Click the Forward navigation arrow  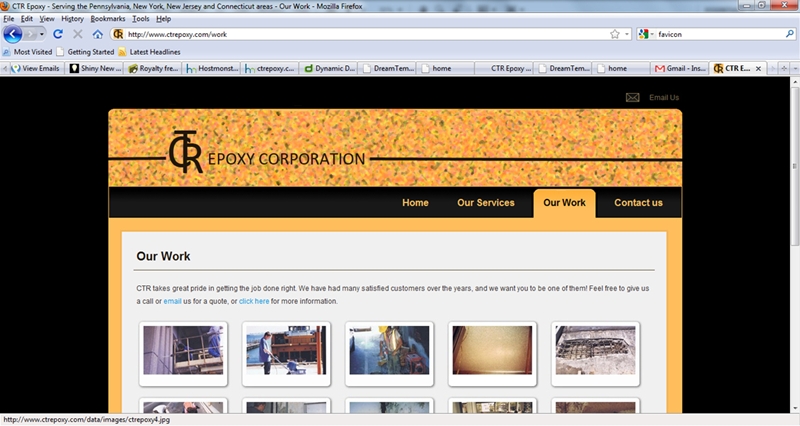(x=30, y=34)
